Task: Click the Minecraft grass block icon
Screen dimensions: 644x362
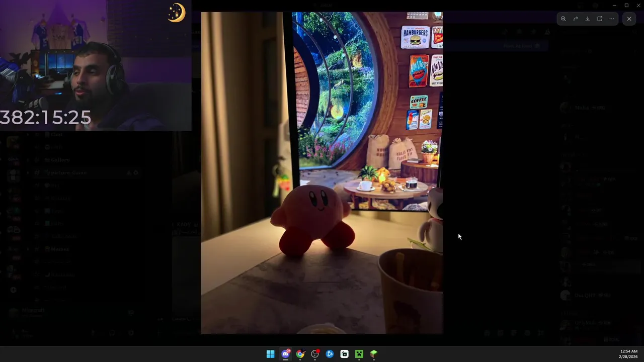Action: [374, 354]
